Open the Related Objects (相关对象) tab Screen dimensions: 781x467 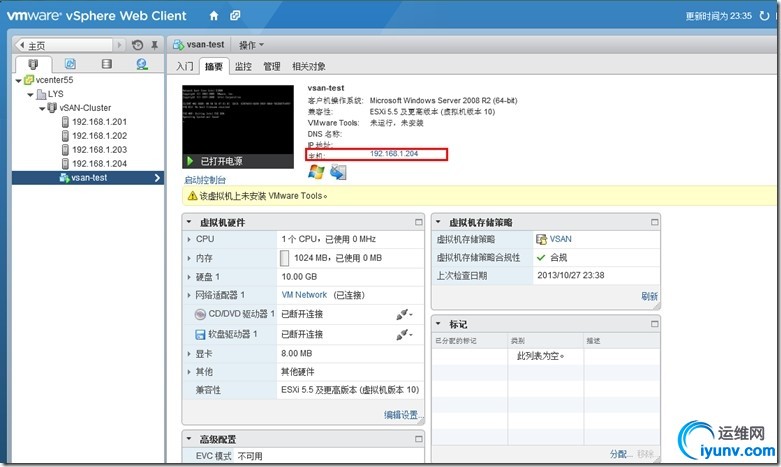pyautogui.click(x=309, y=66)
